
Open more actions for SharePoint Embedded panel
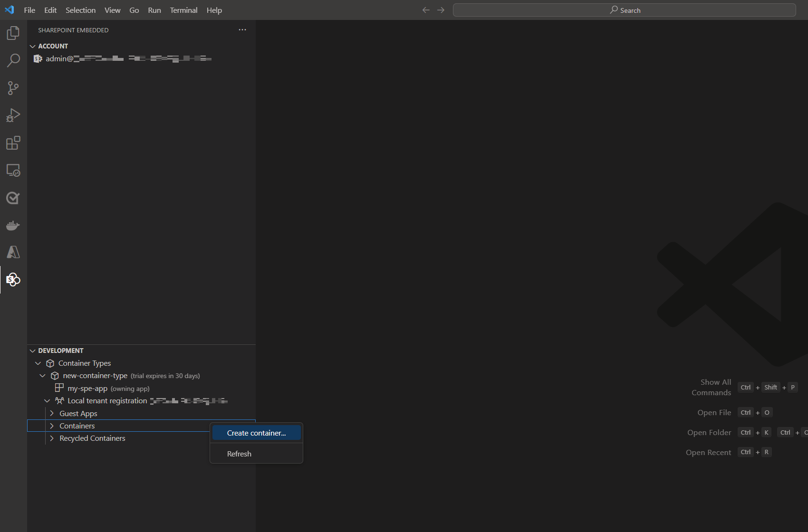(242, 29)
